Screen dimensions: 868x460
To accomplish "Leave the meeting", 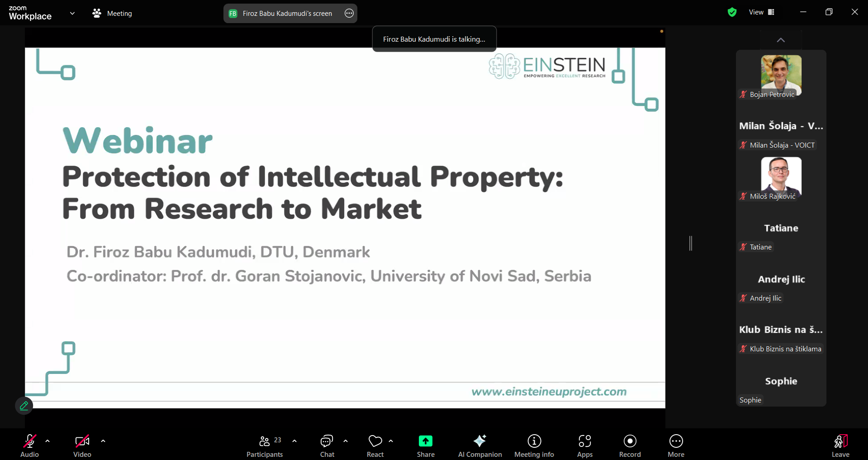I will (840, 446).
